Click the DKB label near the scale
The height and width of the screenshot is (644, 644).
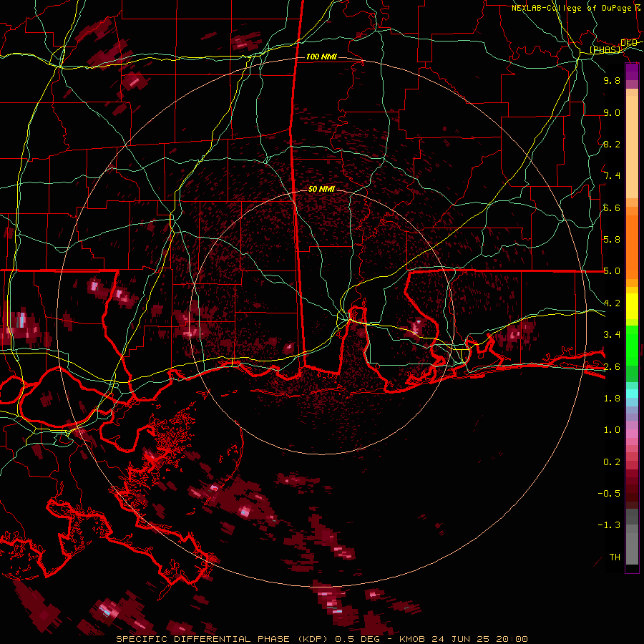pyautogui.click(x=629, y=42)
